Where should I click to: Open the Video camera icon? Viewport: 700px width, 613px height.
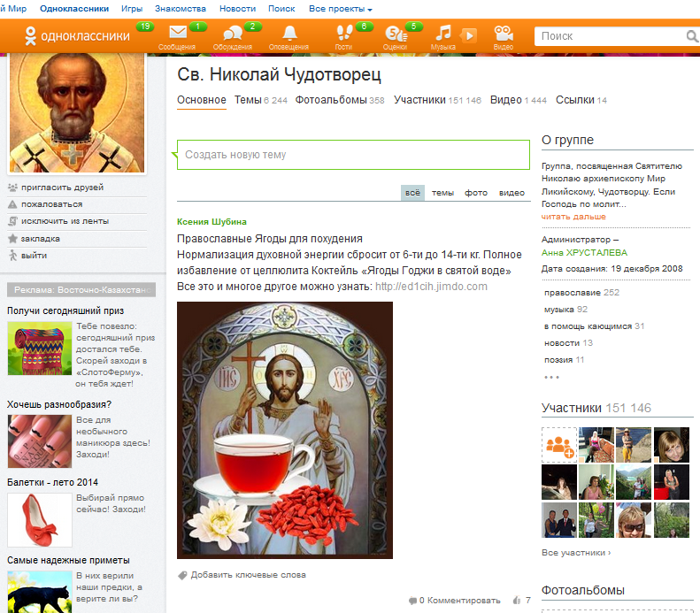point(504,33)
